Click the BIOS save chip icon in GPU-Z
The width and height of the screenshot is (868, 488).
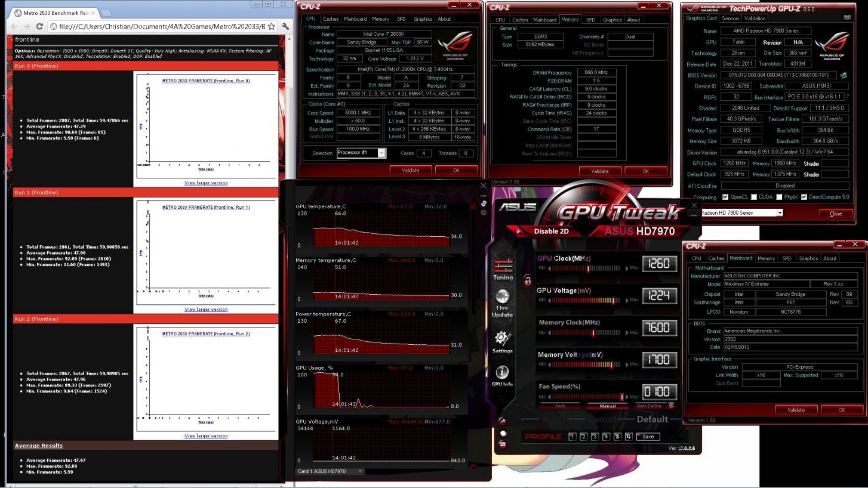844,76
